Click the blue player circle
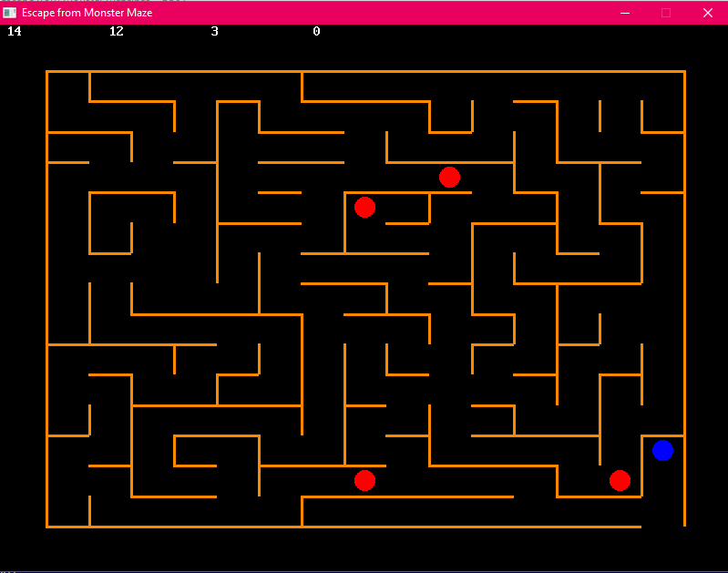Screen dimensions: 728x573 coord(662,450)
